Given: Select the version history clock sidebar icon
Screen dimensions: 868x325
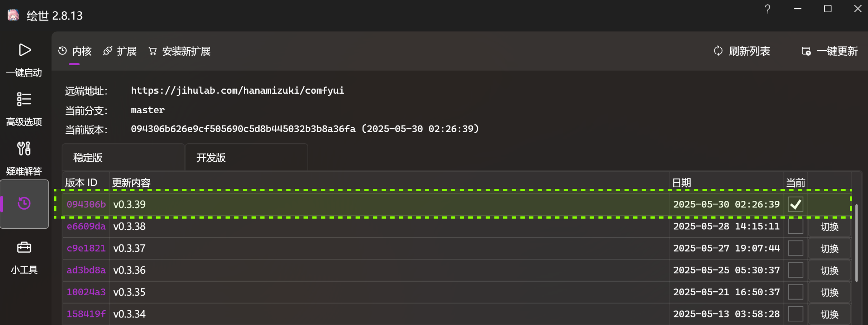Looking at the screenshot, I should tap(24, 203).
